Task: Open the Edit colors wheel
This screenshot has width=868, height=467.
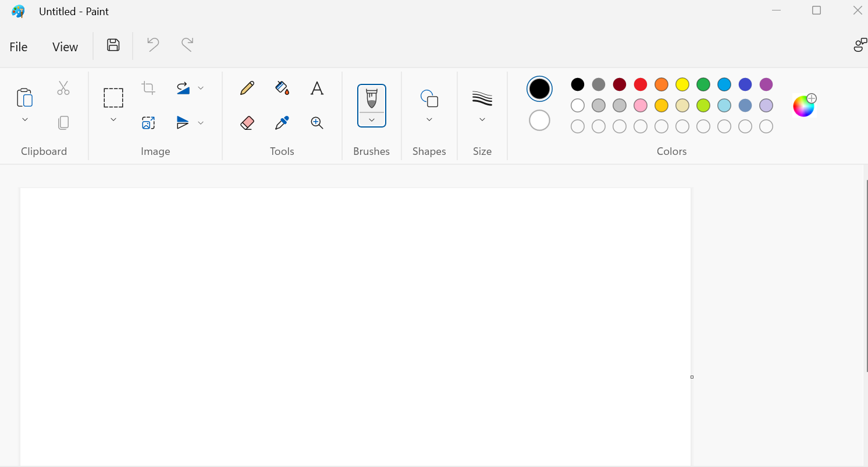Action: (x=804, y=106)
